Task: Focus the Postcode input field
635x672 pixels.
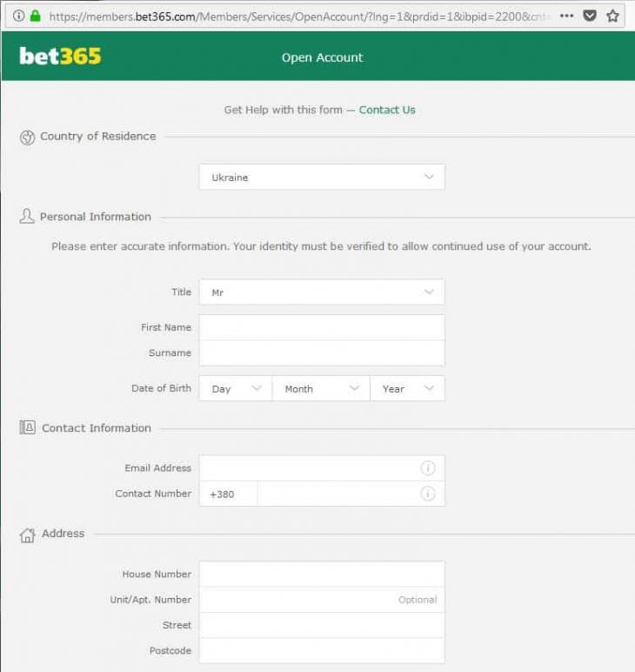Action: (x=322, y=650)
